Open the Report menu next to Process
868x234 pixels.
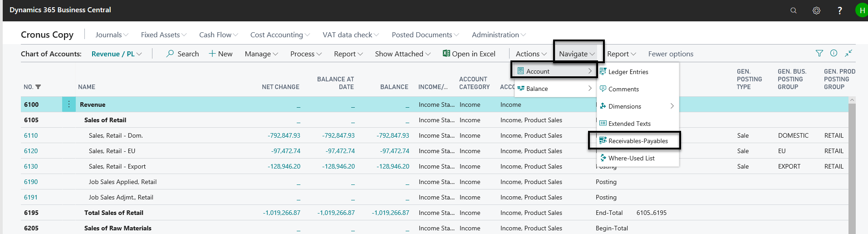[348, 54]
